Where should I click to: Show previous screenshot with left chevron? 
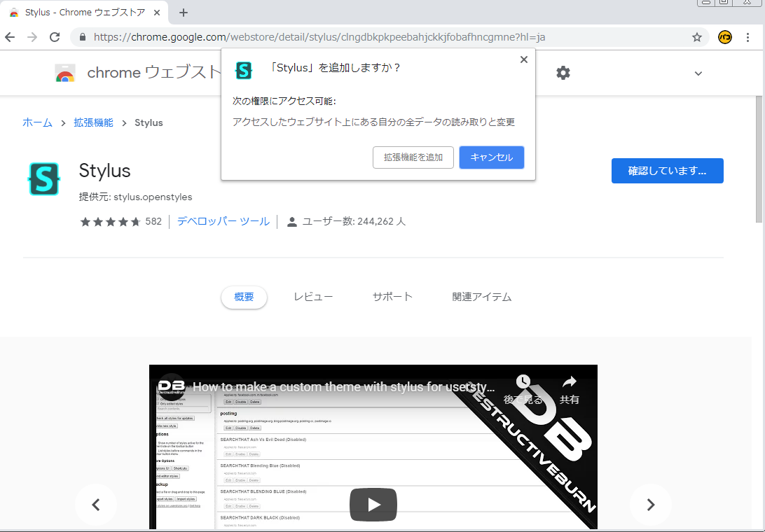pos(96,505)
